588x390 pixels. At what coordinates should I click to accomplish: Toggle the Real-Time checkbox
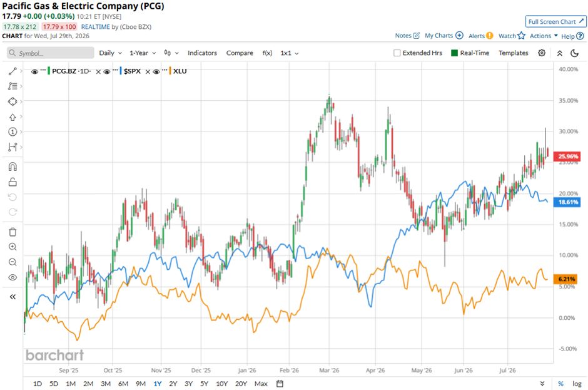pyautogui.click(x=455, y=53)
